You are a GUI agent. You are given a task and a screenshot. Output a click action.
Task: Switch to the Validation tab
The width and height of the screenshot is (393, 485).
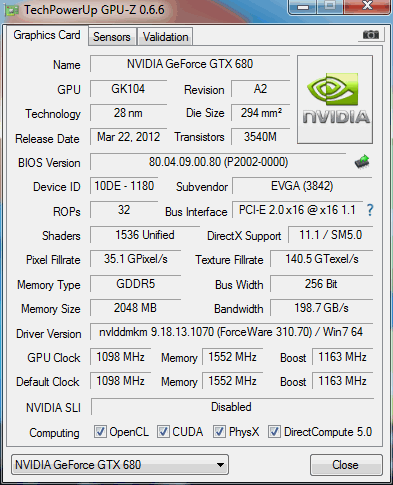click(166, 37)
